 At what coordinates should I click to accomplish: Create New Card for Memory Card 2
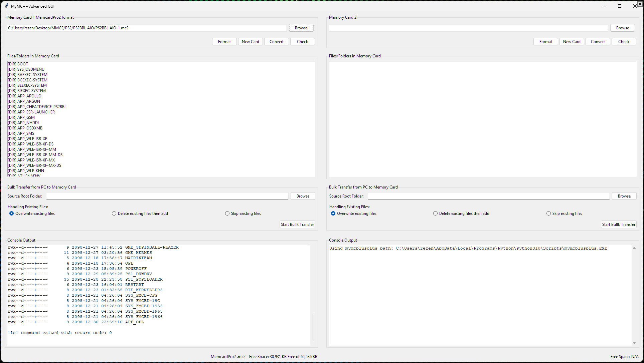coord(572,42)
